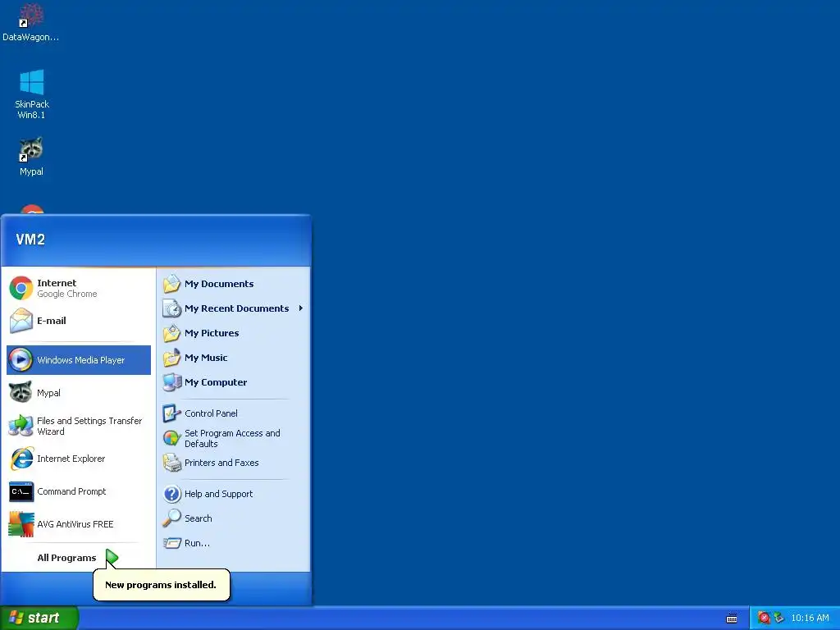Click the red X security tray icon
Screen dimensions: 840x630
coord(764,618)
